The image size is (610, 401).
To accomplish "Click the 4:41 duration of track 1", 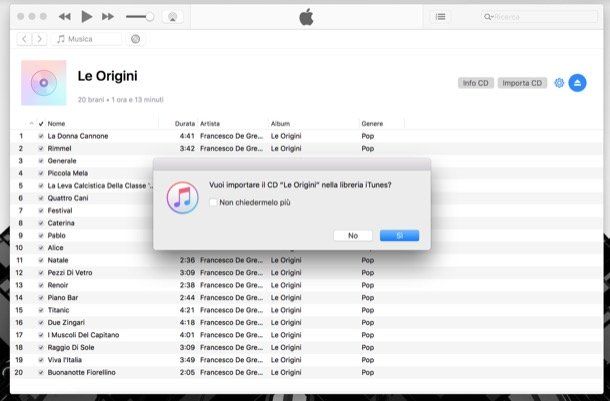I will coord(187,136).
